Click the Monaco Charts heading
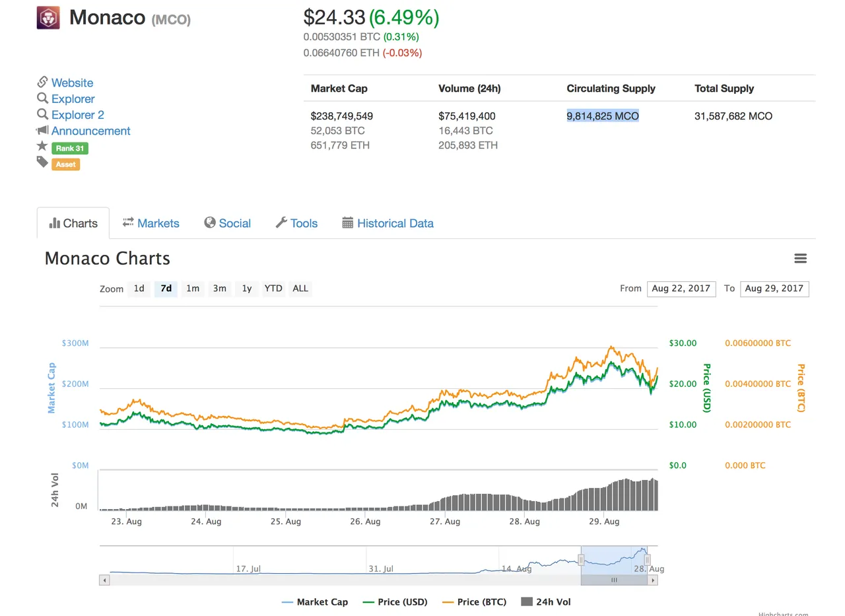The height and width of the screenshot is (616, 845). pos(108,258)
